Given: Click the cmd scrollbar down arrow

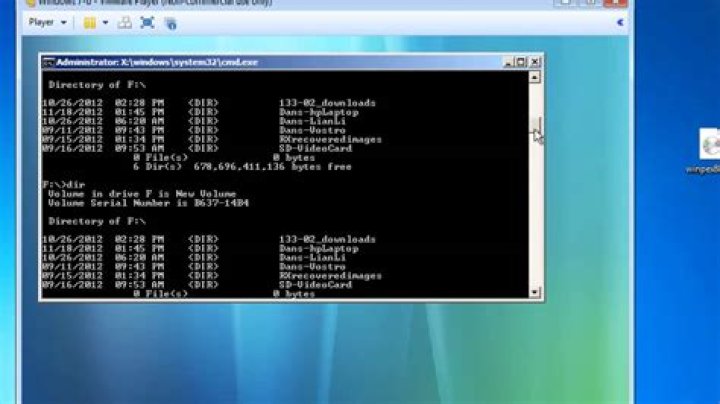Looking at the screenshot, I should pos(534,292).
